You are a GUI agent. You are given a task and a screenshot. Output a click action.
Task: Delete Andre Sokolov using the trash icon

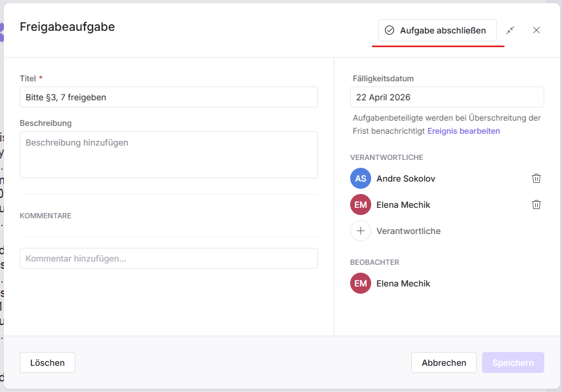click(536, 178)
